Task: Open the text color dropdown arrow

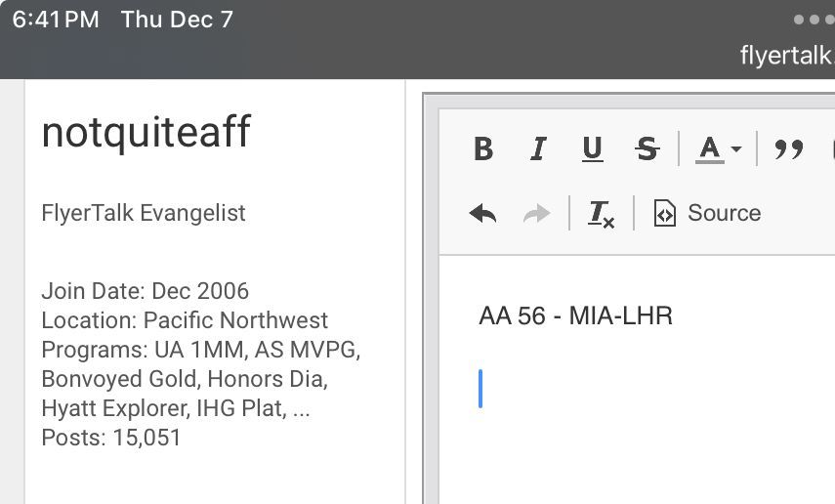Action: click(736, 148)
